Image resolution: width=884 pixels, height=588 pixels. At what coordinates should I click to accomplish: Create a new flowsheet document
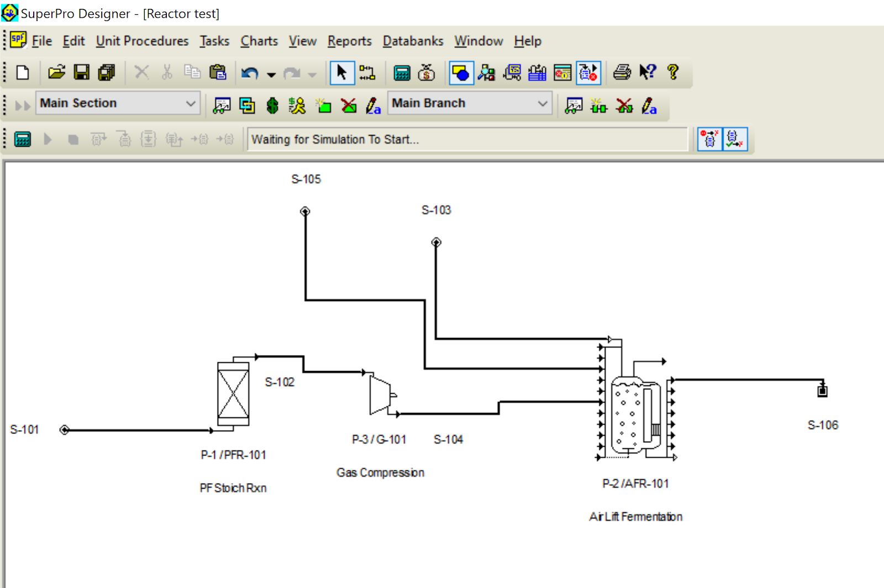coord(23,72)
